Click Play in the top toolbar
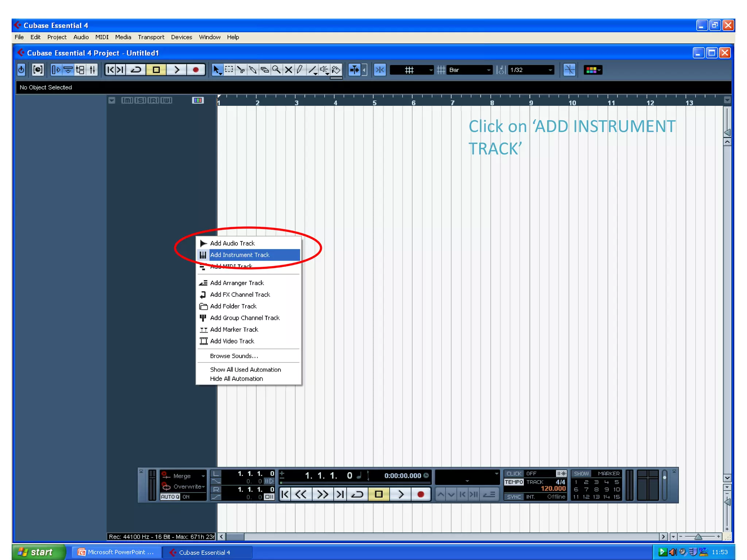Image resolution: width=747 pixels, height=560 pixels. (x=177, y=70)
